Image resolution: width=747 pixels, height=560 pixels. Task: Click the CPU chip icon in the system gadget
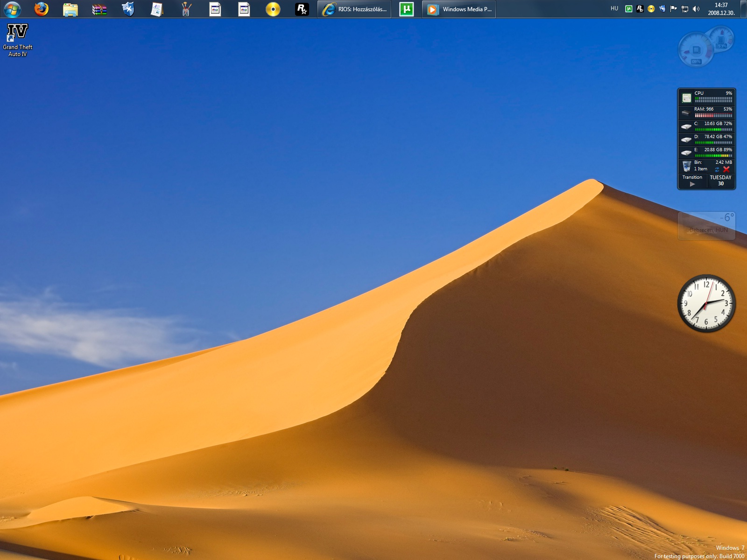(686, 98)
